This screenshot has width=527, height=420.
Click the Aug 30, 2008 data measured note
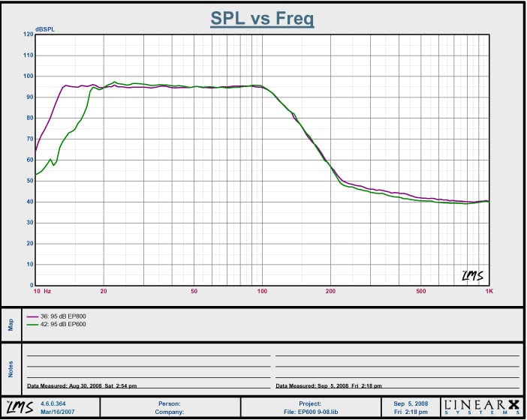coord(82,385)
